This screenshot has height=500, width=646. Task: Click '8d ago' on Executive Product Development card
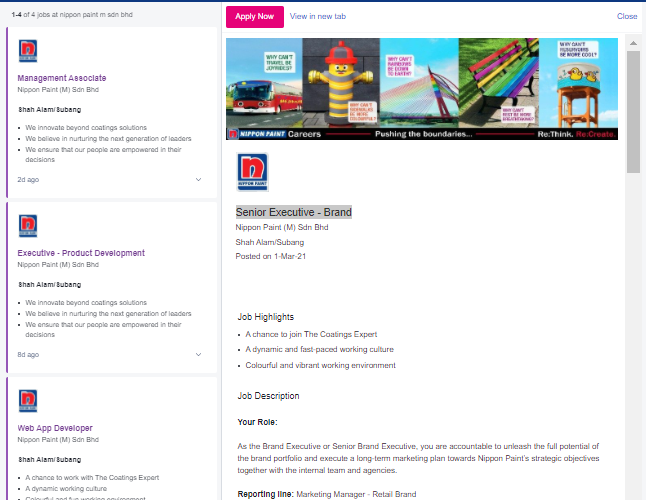click(28, 355)
